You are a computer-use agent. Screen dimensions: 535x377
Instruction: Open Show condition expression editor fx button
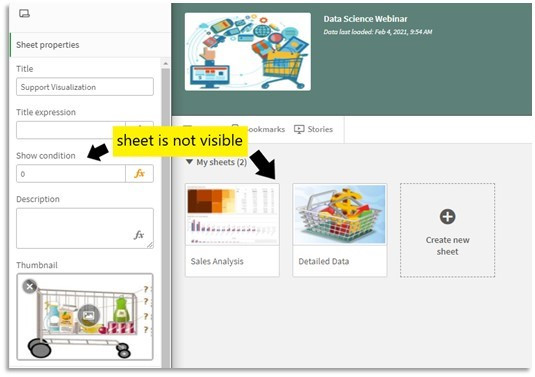(139, 174)
